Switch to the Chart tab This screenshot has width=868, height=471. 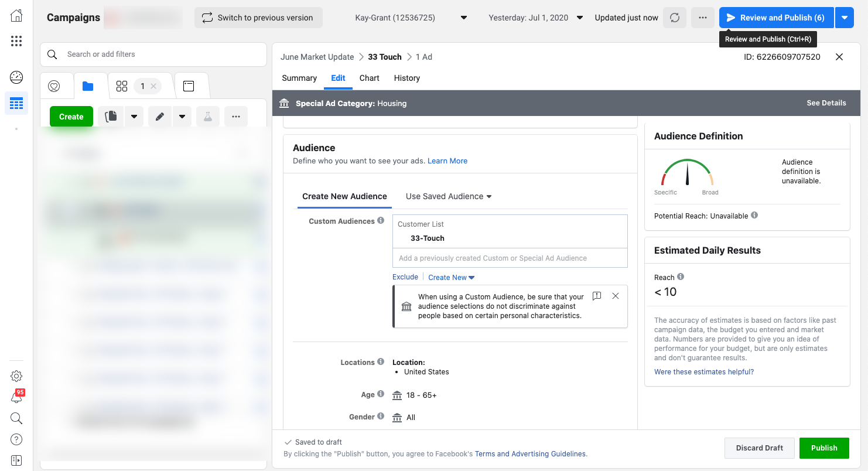[x=369, y=78]
